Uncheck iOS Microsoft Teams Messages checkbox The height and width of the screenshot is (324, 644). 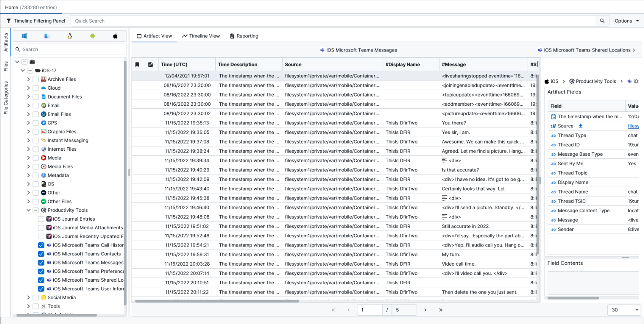tap(41, 263)
